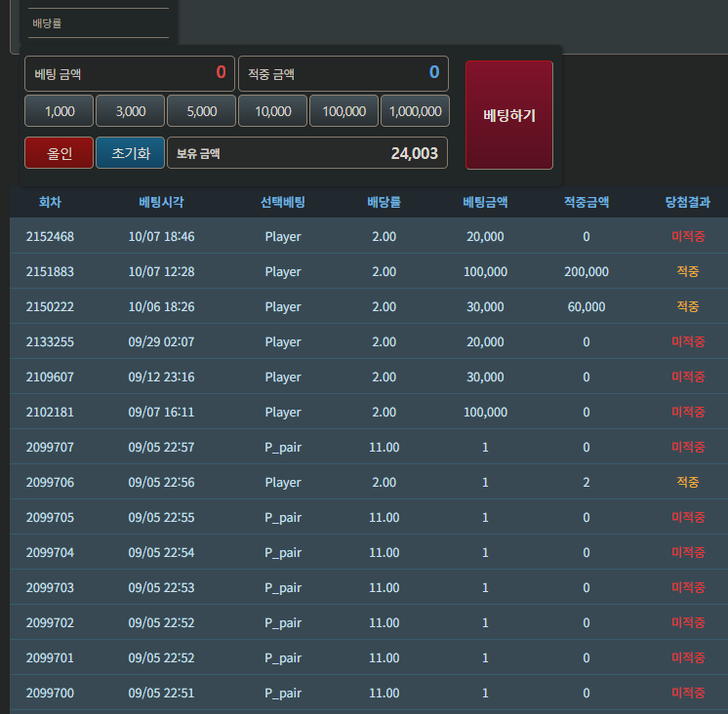Click the 적중금액 column header
This screenshot has height=714, width=728.
[x=586, y=202]
